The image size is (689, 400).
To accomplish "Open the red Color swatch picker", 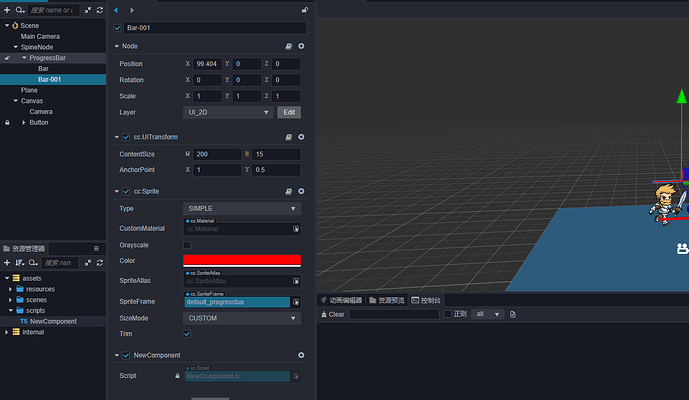I will point(242,261).
